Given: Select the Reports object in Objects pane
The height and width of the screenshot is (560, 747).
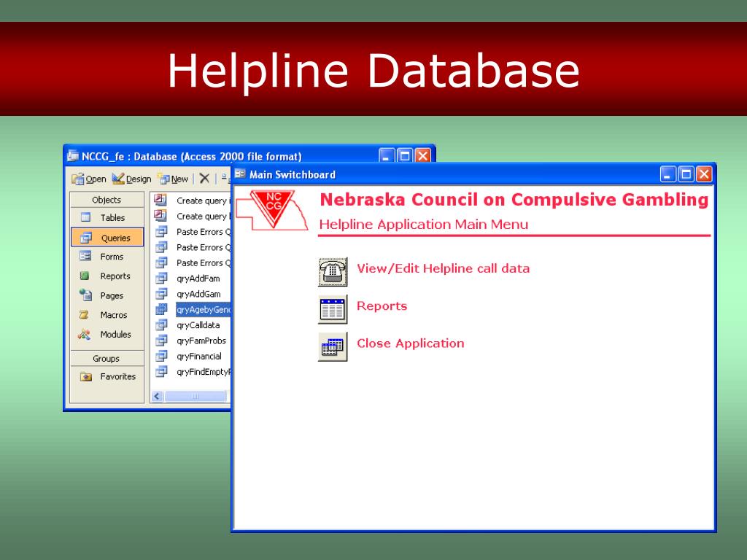Looking at the screenshot, I should [x=107, y=276].
